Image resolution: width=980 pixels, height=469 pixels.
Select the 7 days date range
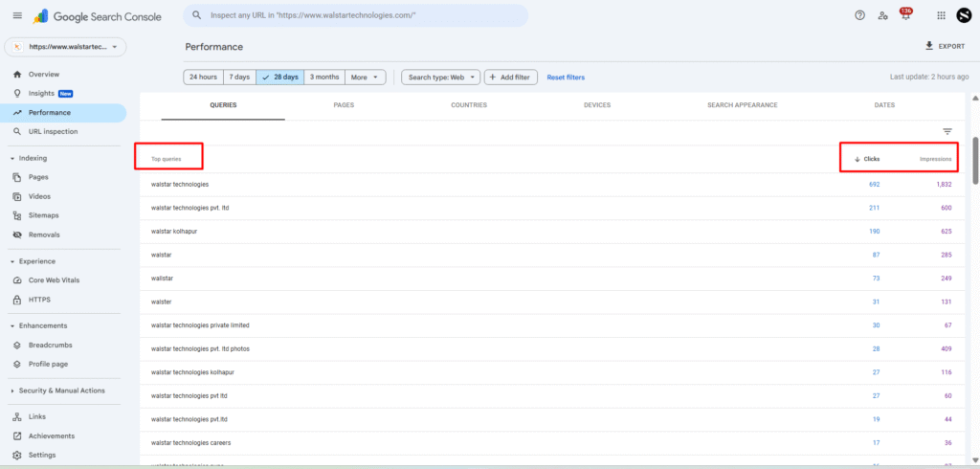click(x=239, y=77)
